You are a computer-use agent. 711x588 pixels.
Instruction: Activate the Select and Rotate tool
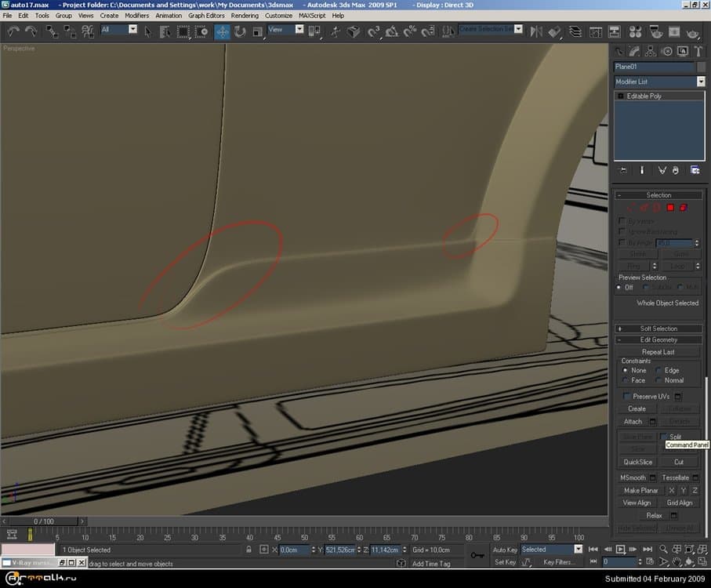pos(238,31)
